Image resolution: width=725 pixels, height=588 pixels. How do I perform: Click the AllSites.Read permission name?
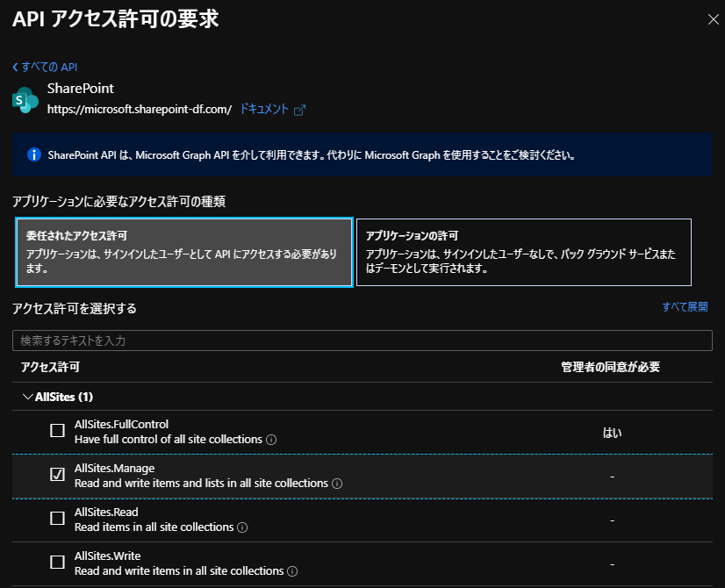(x=106, y=513)
